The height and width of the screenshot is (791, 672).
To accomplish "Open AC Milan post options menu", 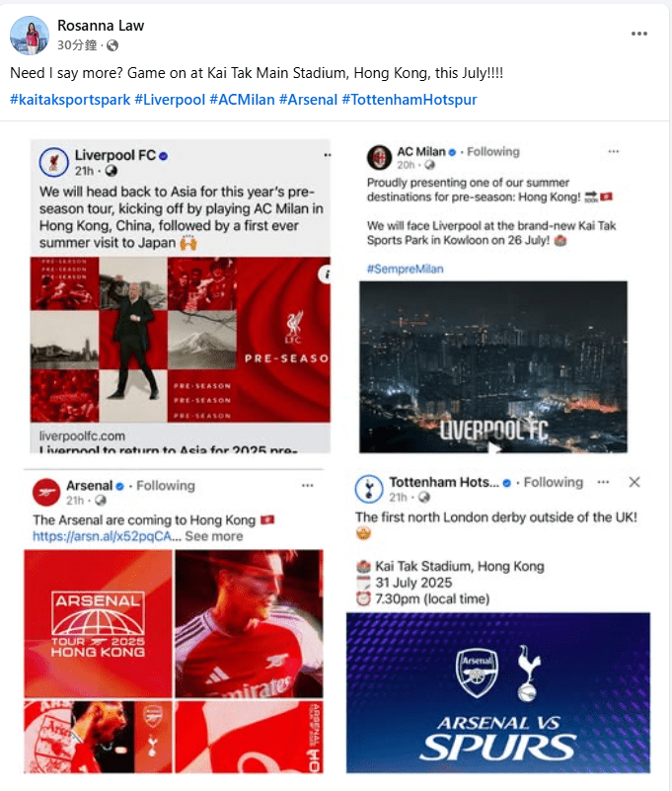I will [x=614, y=152].
